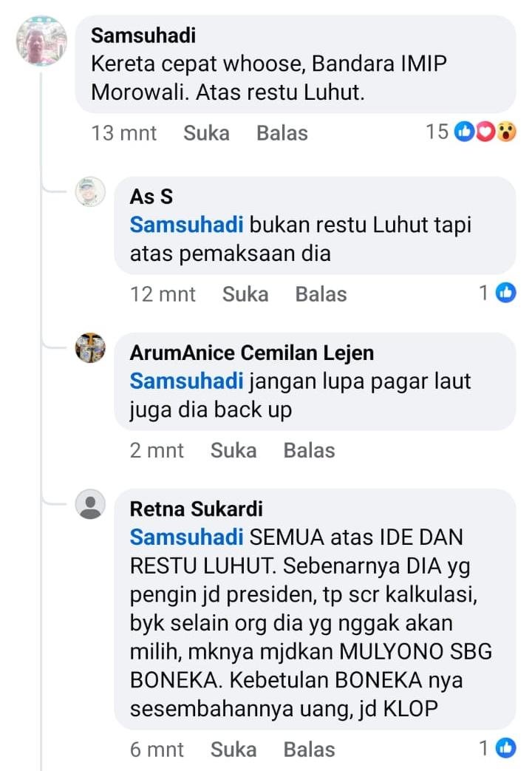Screen dimensions: 532x771
Task: Click ArumAnice Cemilan Lejen's avatar
Action: pos(91,348)
